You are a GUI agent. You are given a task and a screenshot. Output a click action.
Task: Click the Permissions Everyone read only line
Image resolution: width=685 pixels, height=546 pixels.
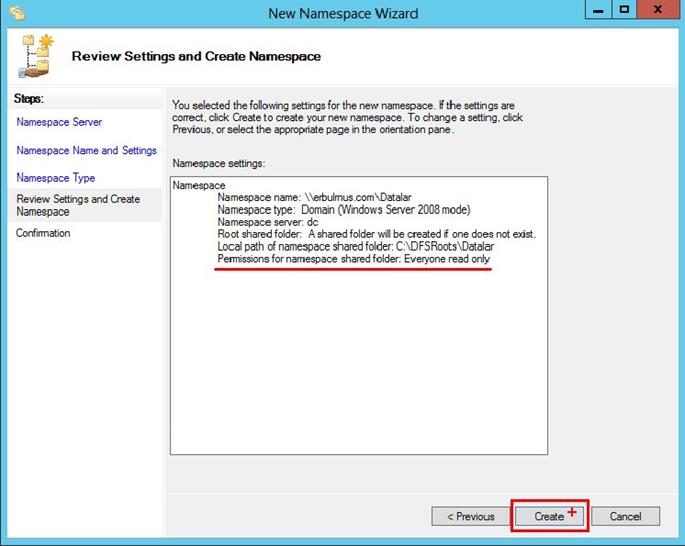pyautogui.click(x=354, y=259)
